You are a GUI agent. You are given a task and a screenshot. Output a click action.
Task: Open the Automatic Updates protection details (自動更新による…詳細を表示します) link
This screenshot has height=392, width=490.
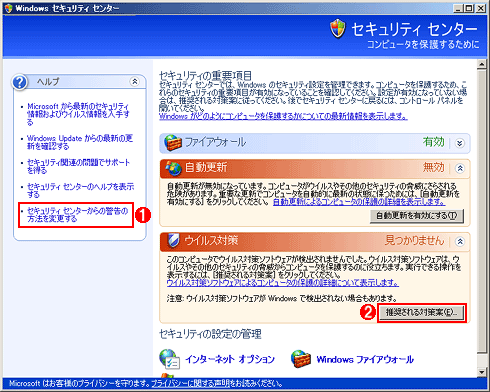click(359, 202)
